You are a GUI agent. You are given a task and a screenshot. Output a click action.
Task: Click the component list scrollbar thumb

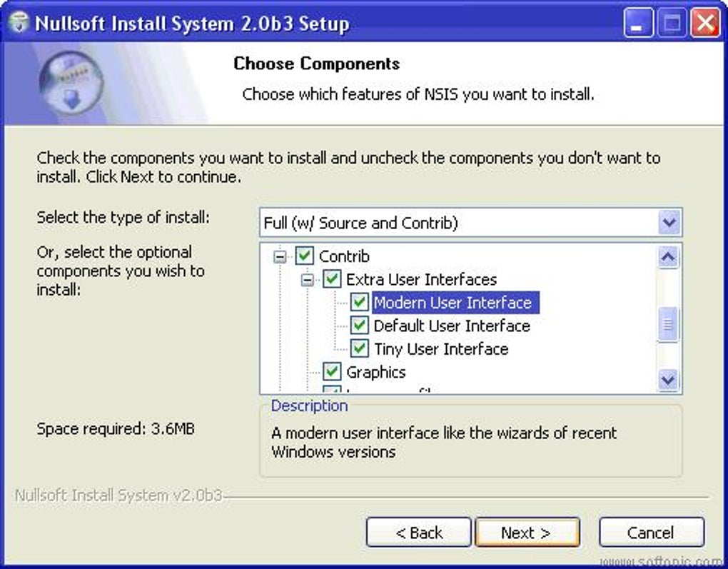668,325
